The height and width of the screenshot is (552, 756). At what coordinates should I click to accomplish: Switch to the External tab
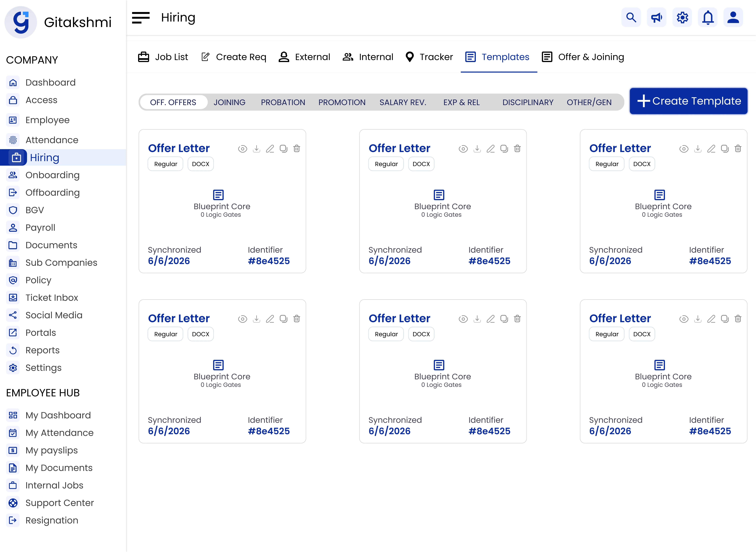(304, 57)
